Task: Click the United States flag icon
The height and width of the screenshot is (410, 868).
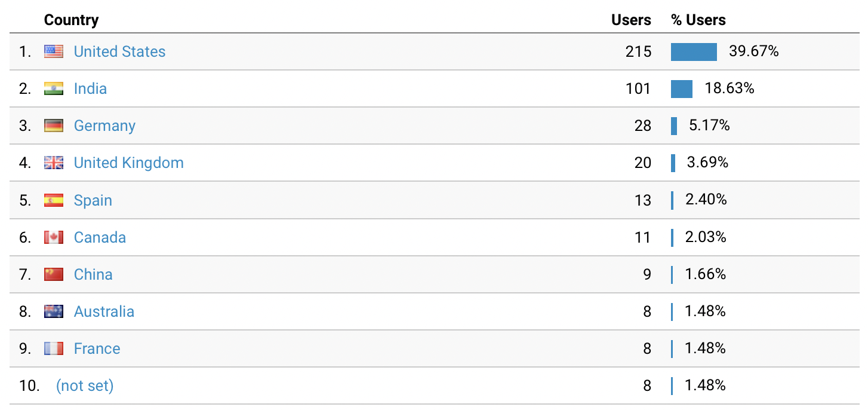Action: pos(54,52)
